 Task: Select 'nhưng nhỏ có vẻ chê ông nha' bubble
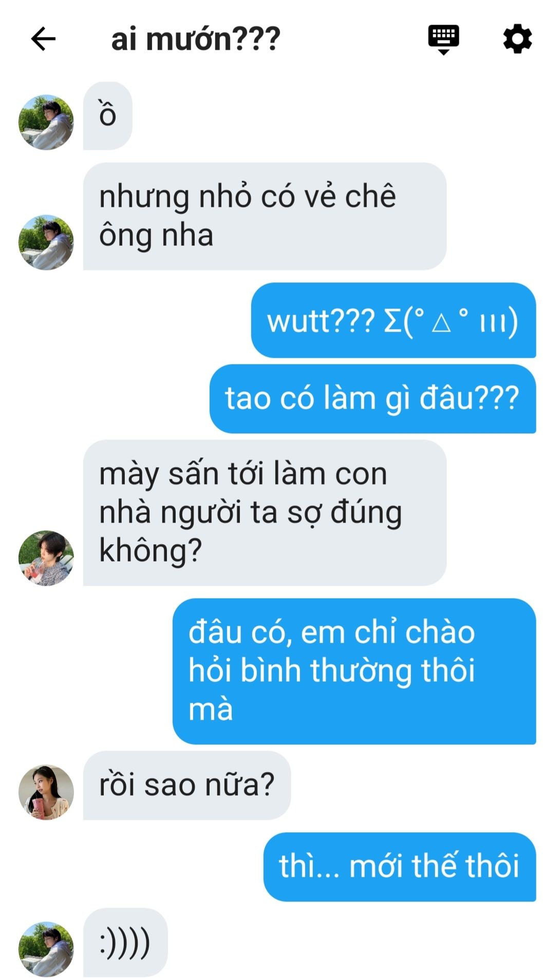[x=265, y=216]
